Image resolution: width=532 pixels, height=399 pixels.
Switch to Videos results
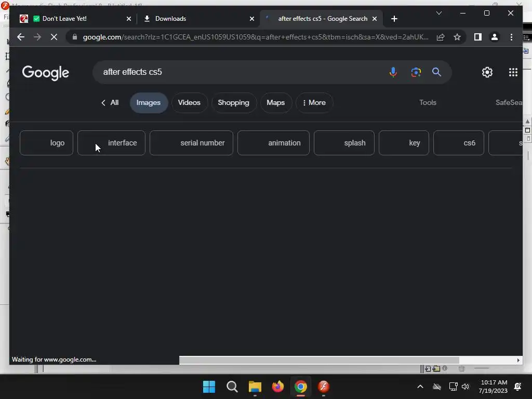click(189, 102)
